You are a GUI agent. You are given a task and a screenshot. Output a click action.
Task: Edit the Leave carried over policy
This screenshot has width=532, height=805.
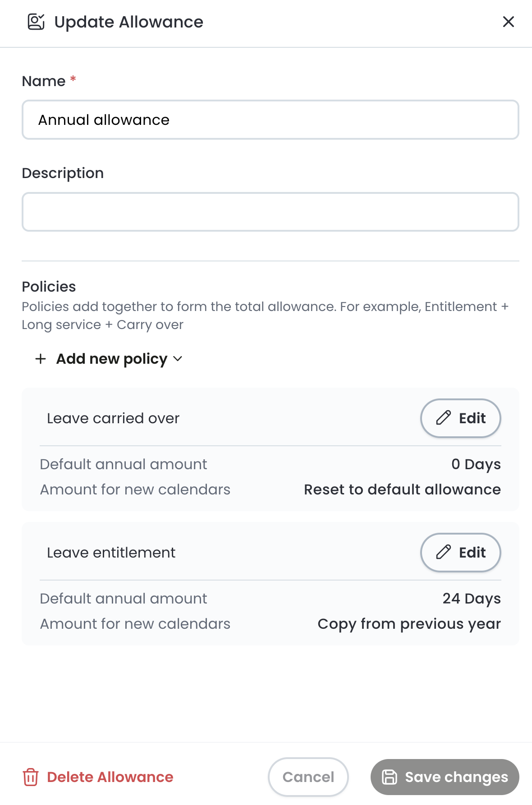tap(460, 418)
